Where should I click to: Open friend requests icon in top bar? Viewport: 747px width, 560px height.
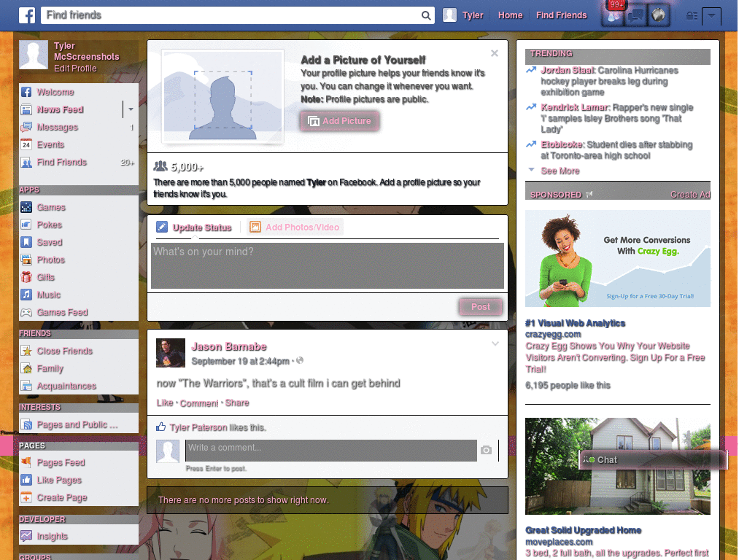pos(615,16)
